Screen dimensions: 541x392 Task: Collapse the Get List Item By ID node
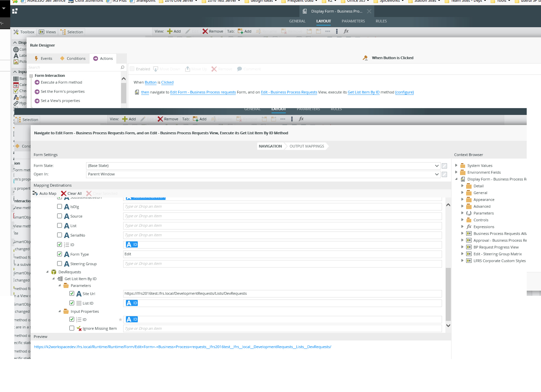[x=53, y=279]
